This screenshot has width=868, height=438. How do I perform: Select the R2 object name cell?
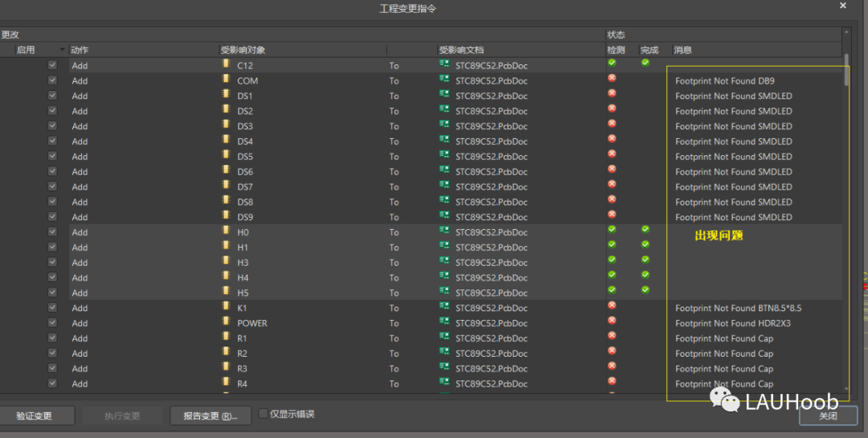click(x=242, y=354)
